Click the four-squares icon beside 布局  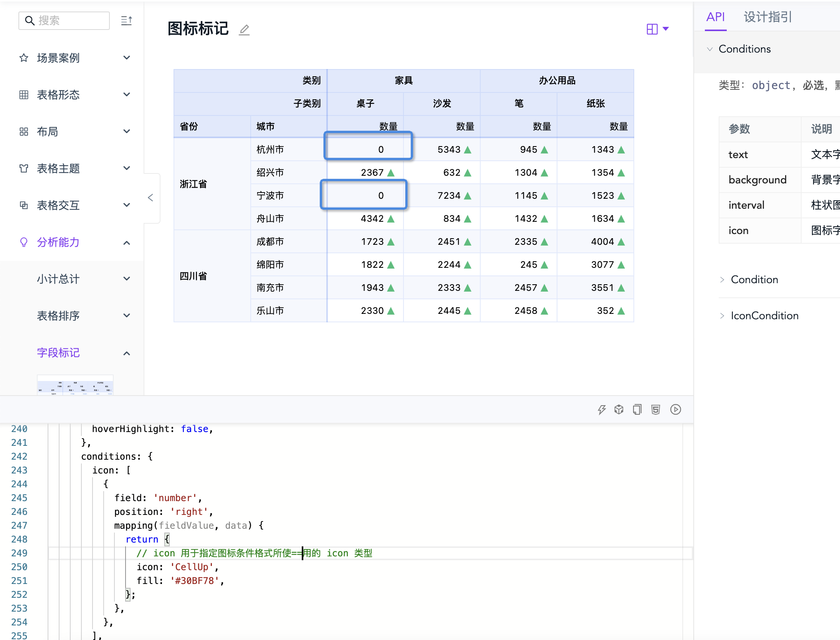pyautogui.click(x=24, y=132)
